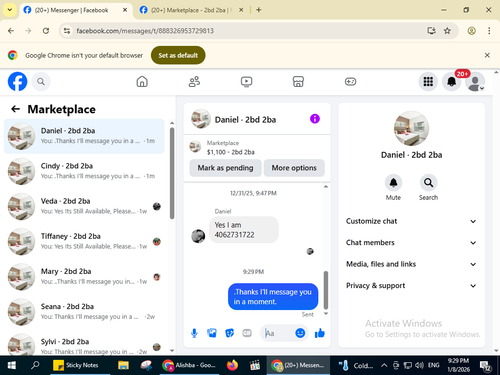Select the Daniel - 2bd 2ba conversation row
The width and height of the screenshot is (500, 375).
pyautogui.click(x=84, y=136)
